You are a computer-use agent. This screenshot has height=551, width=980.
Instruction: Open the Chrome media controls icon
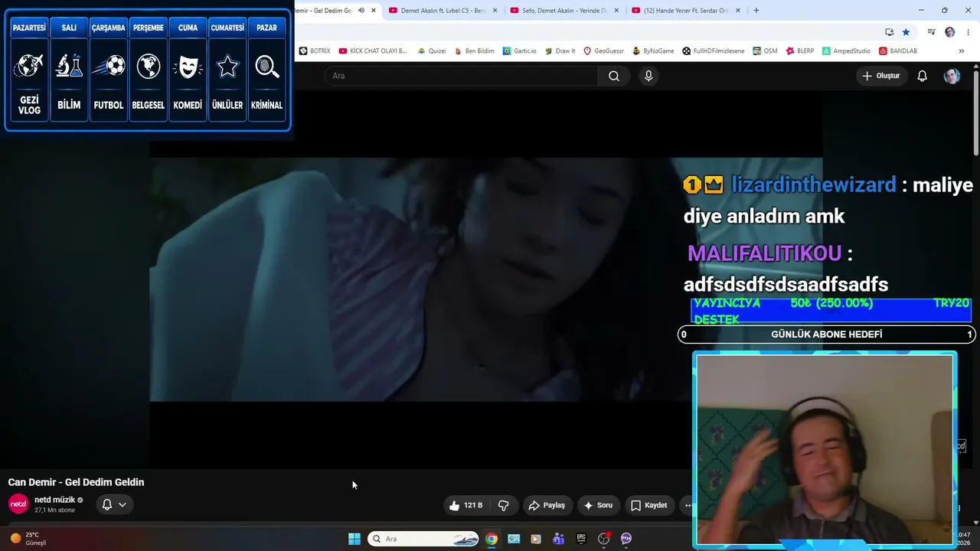pyautogui.click(x=931, y=32)
